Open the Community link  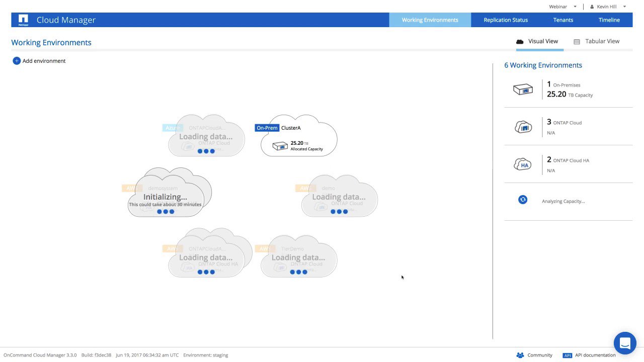[539, 355]
